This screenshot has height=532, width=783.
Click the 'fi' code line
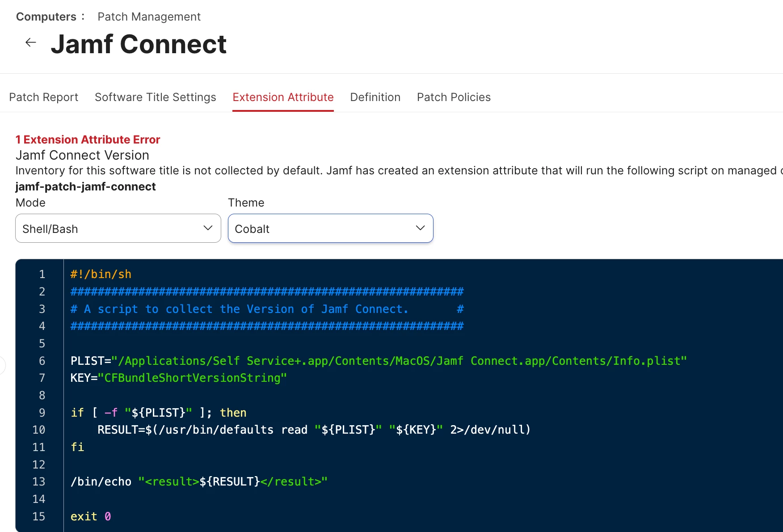pyautogui.click(x=77, y=447)
